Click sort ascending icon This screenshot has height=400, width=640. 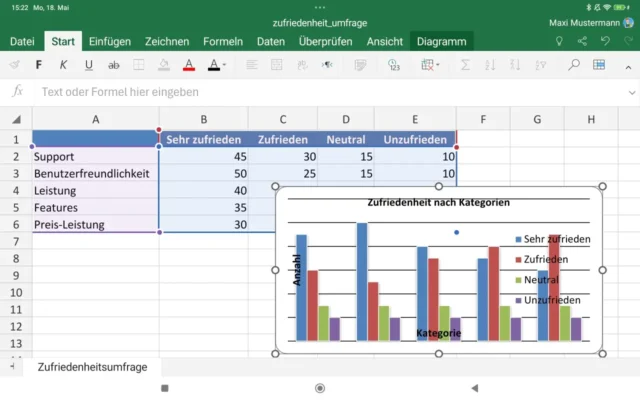(x=490, y=65)
